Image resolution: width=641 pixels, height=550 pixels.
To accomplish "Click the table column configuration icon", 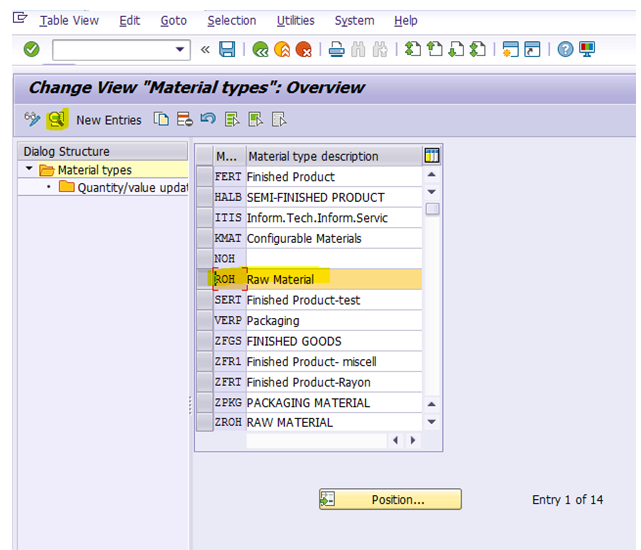I will [x=432, y=156].
